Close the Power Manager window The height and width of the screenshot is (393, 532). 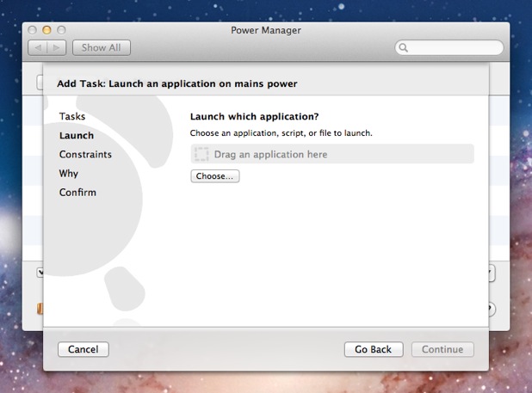[x=34, y=30]
